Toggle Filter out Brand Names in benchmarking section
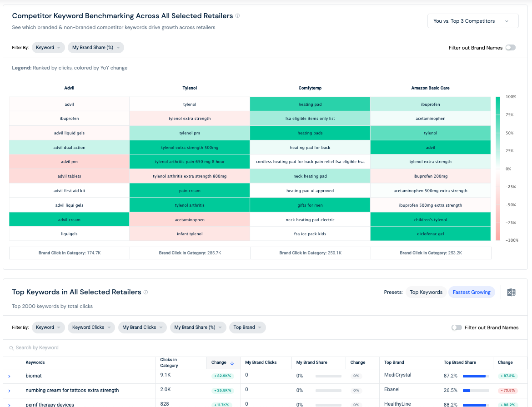 pos(510,48)
